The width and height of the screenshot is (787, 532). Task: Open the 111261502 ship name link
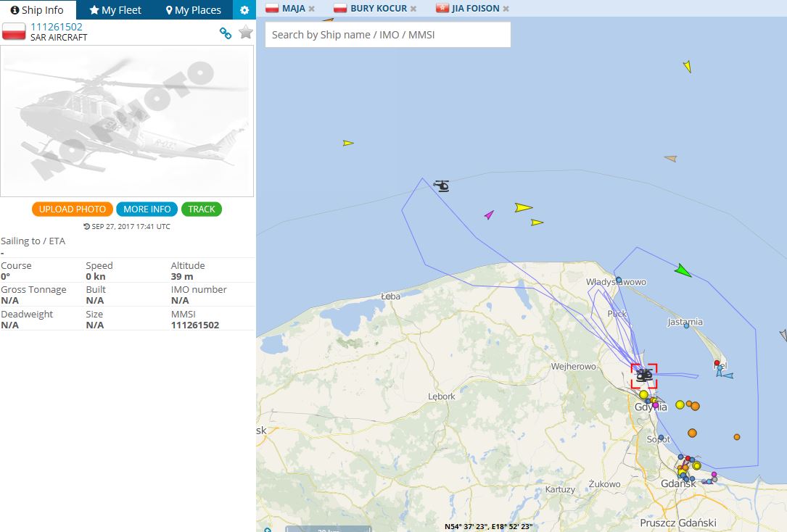[x=56, y=27]
